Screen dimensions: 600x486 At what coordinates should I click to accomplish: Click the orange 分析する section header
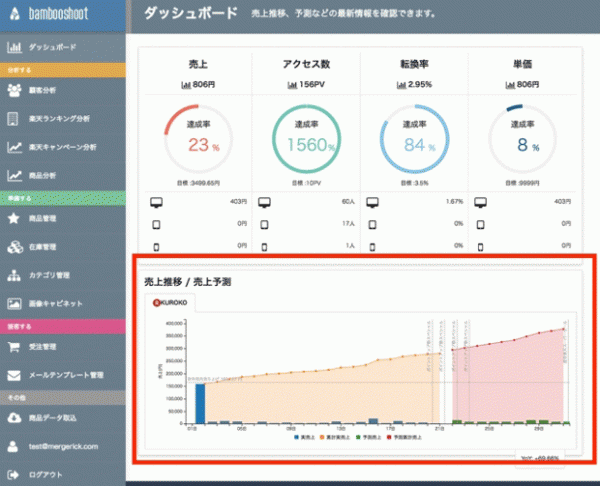tap(63, 70)
